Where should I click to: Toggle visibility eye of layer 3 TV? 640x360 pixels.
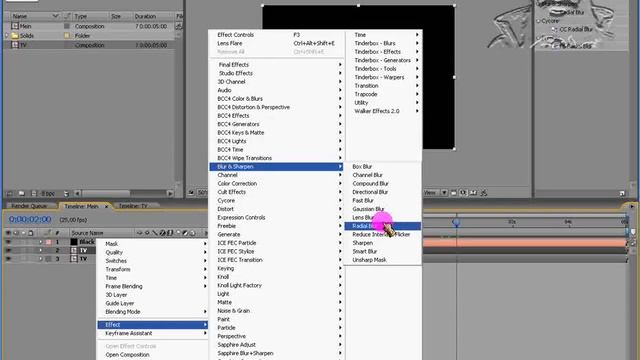click(x=8, y=259)
